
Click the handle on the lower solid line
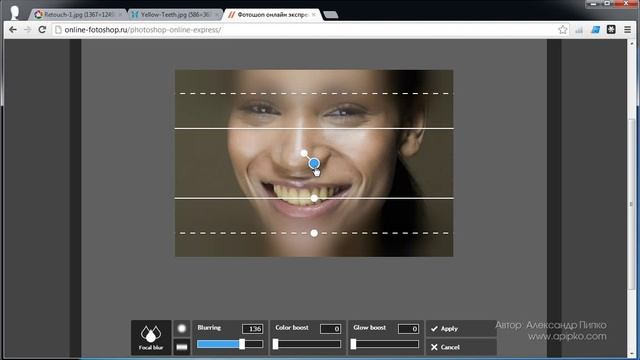pos(314,198)
